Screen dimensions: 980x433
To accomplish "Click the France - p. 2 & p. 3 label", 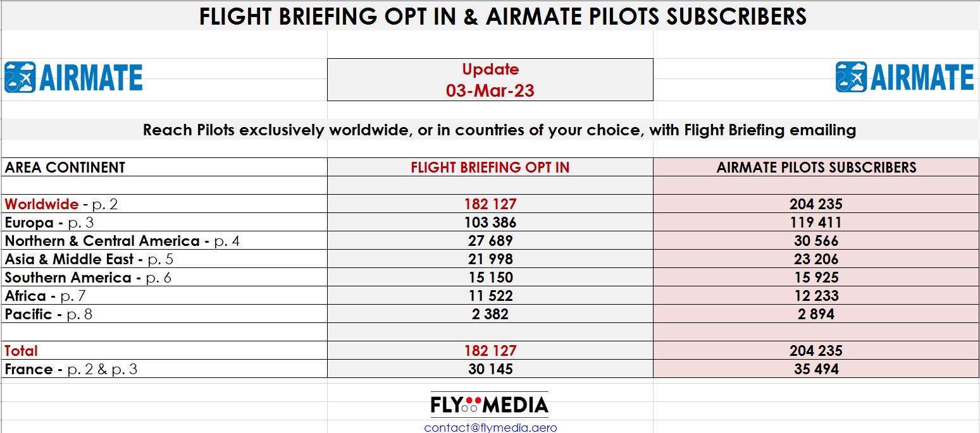I will (71, 369).
